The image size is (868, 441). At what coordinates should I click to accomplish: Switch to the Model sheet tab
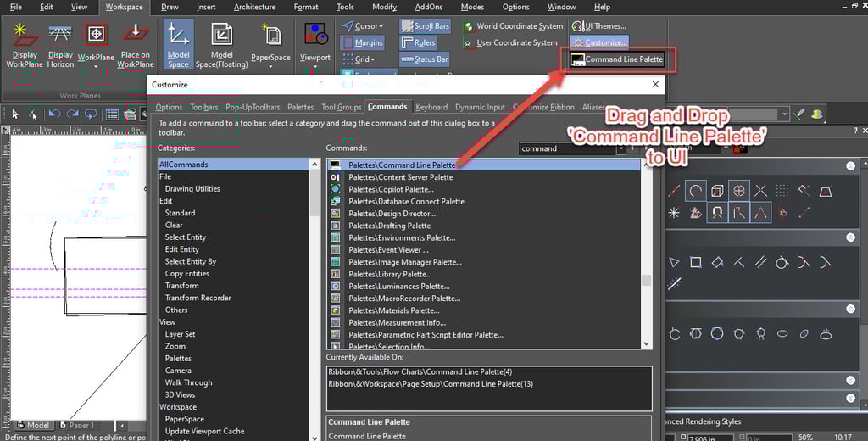[x=33, y=426]
